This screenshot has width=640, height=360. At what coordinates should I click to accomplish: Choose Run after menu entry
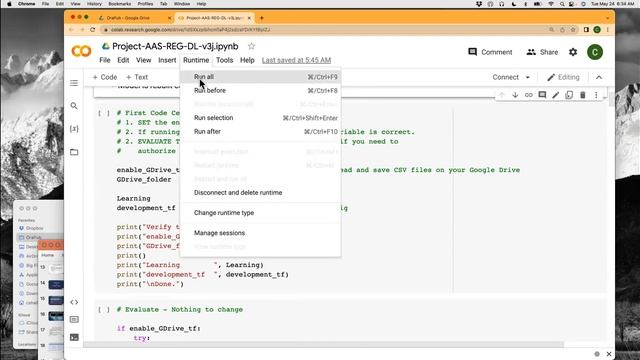pyautogui.click(x=260, y=131)
